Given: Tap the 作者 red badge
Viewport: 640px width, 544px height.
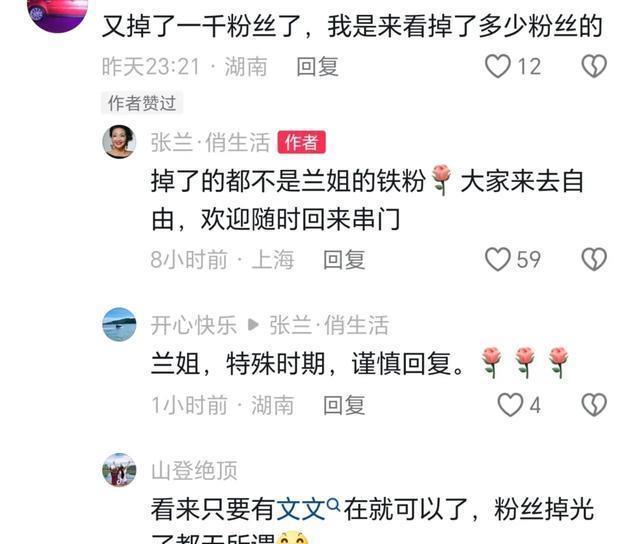Looking at the screenshot, I should tap(302, 142).
